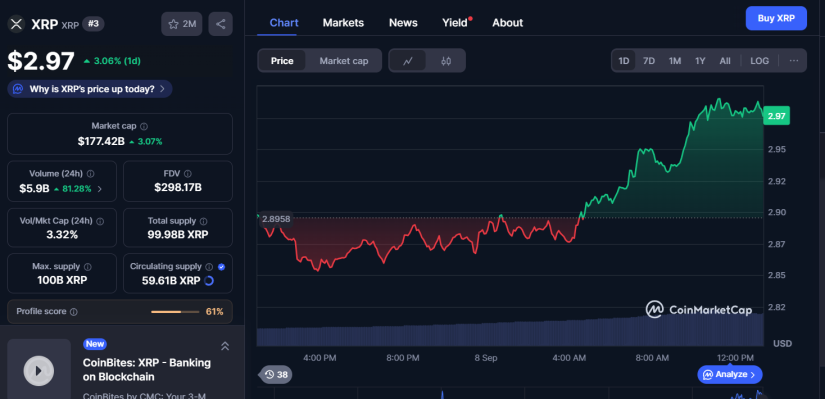The width and height of the screenshot is (825, 399).
Task: Open the Yield tab
Action: tap(456, 23)
